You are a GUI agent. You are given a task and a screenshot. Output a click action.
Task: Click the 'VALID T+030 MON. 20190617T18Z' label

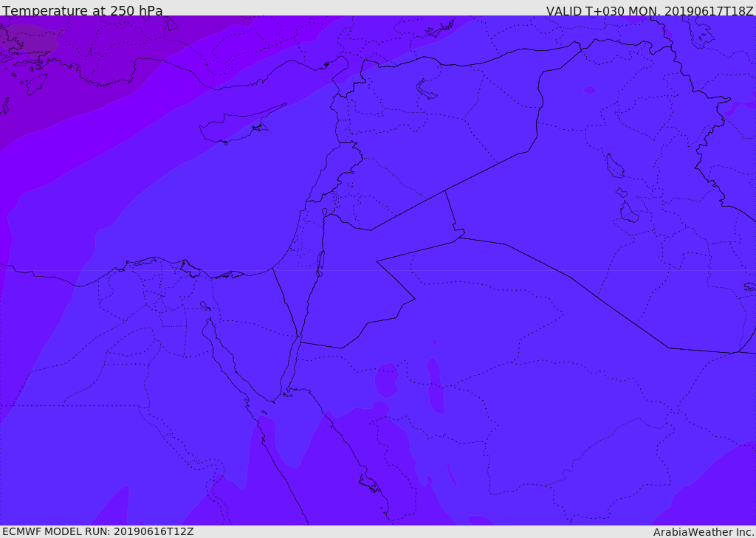650,10
